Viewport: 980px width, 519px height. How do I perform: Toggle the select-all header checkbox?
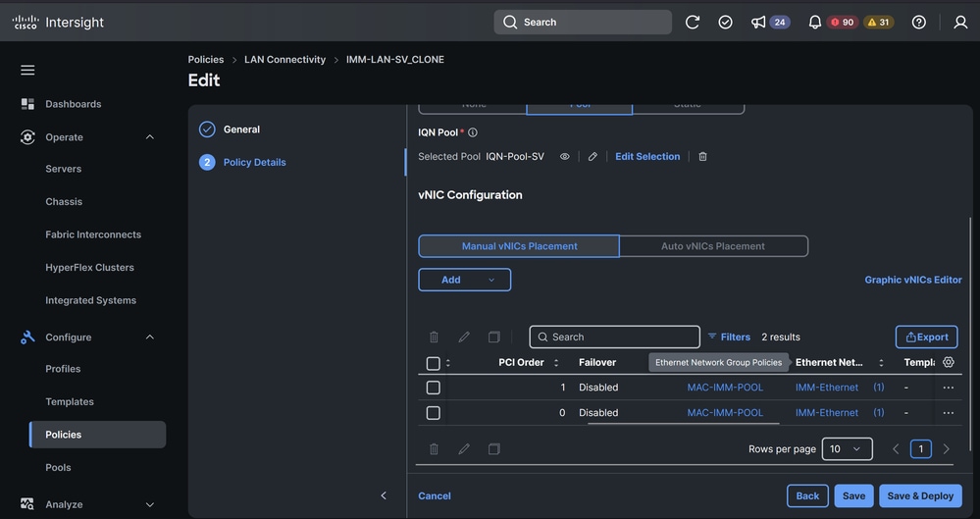[434, 363]
